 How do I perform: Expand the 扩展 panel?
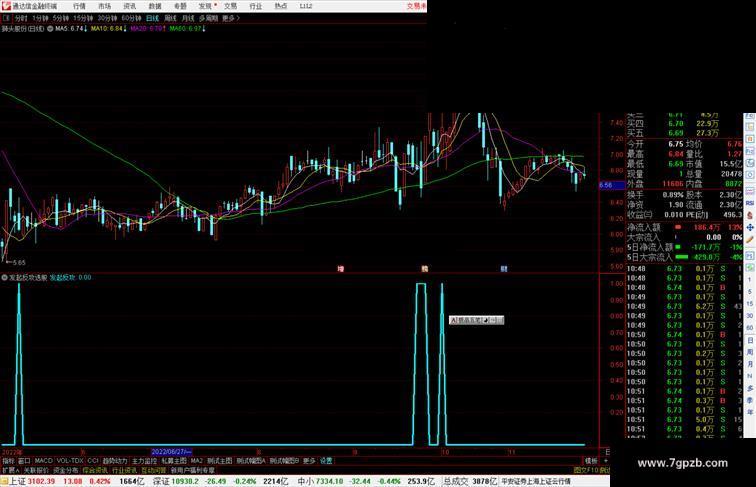click(10, 470)
